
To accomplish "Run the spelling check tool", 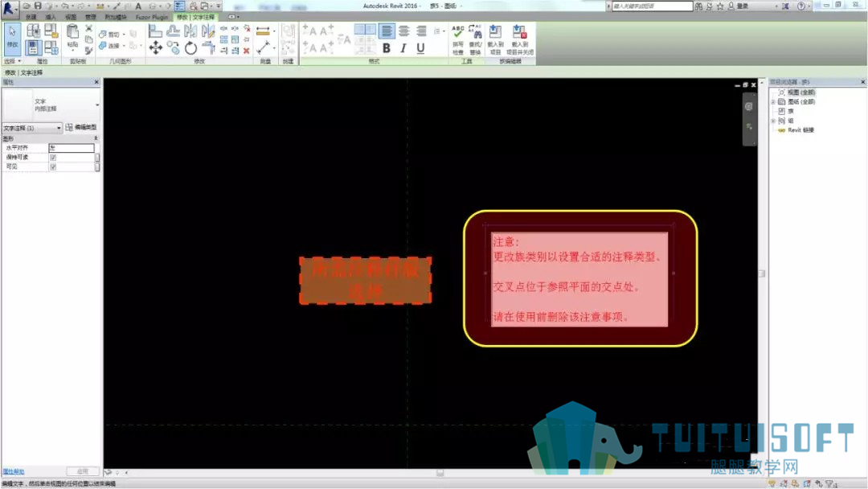I will [x=458, y=39].
